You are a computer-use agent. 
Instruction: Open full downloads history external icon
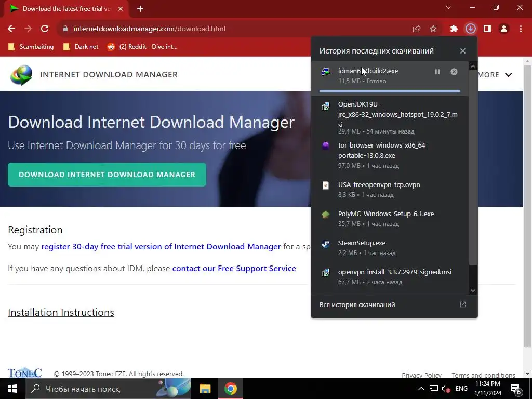coord(463,304)
